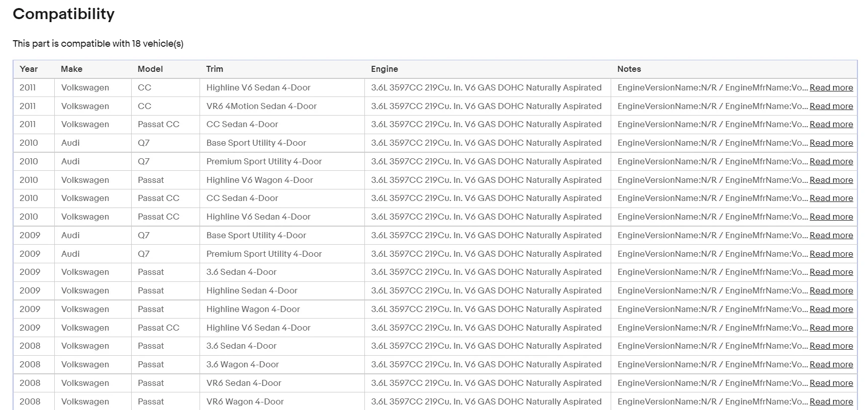The image size is (868, 410).
Task: Click engine cell in 2011 VR6 4Motion row
Action: coord(487,106)
